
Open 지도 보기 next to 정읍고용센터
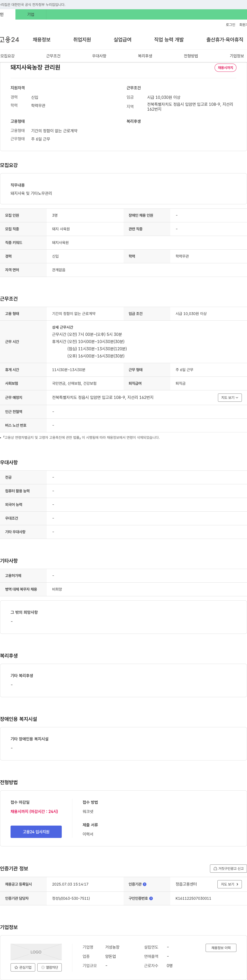[230, 884]
